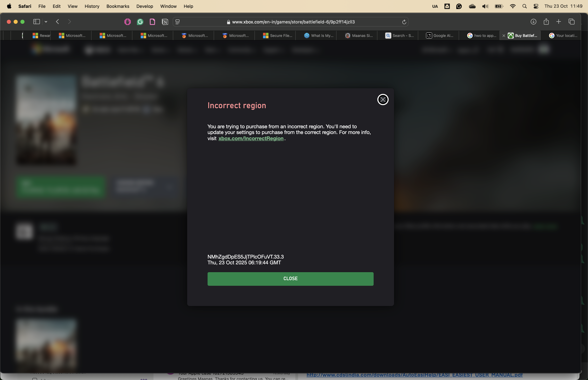The image size is (588, 380).
Task: Add a new tab with plus icon
Action: pos(559,22)
